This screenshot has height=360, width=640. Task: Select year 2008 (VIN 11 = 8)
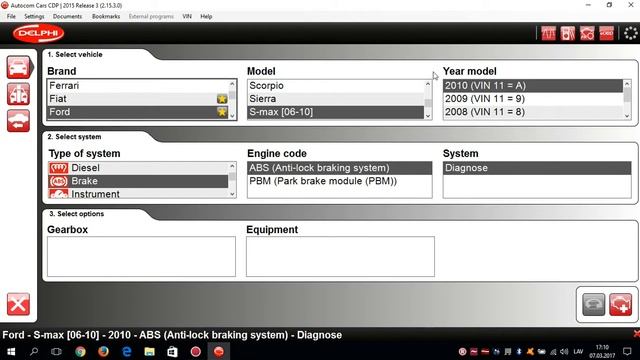533,112
